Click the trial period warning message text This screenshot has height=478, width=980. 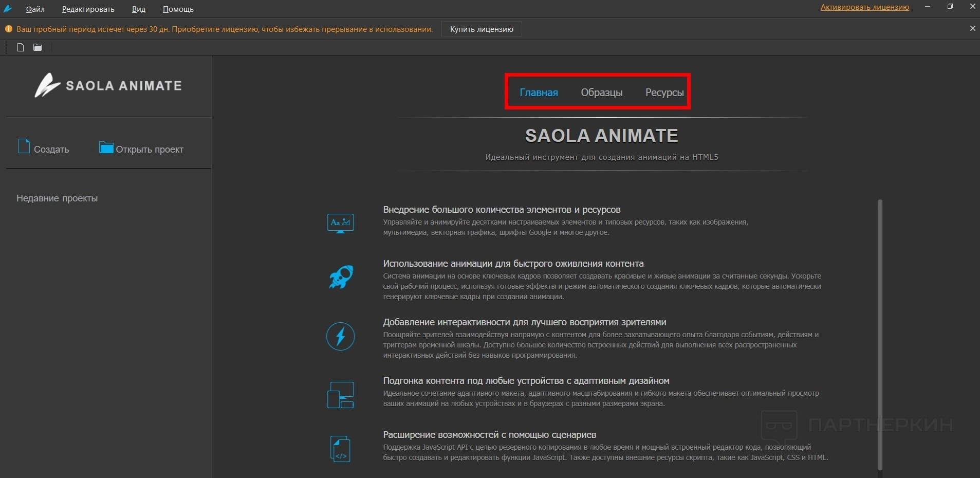coord(225,29)
